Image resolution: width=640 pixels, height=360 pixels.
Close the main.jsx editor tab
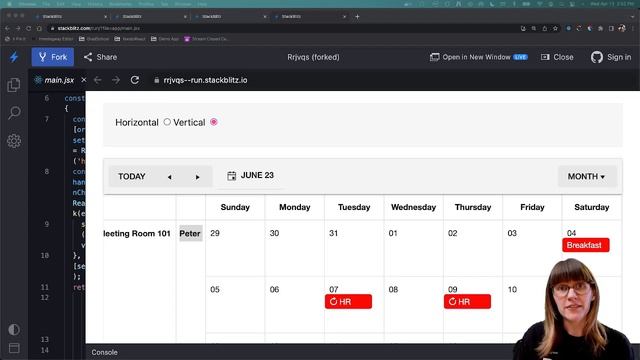[84, 80]
